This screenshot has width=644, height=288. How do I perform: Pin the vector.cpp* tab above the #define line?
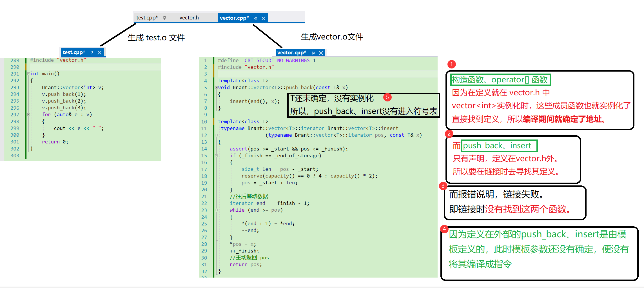(313, 53)
